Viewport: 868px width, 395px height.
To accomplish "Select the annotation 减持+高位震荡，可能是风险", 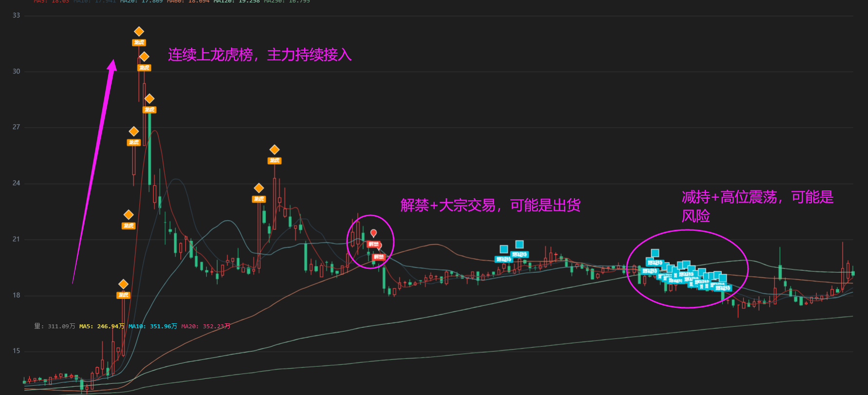I will point(757,207).
